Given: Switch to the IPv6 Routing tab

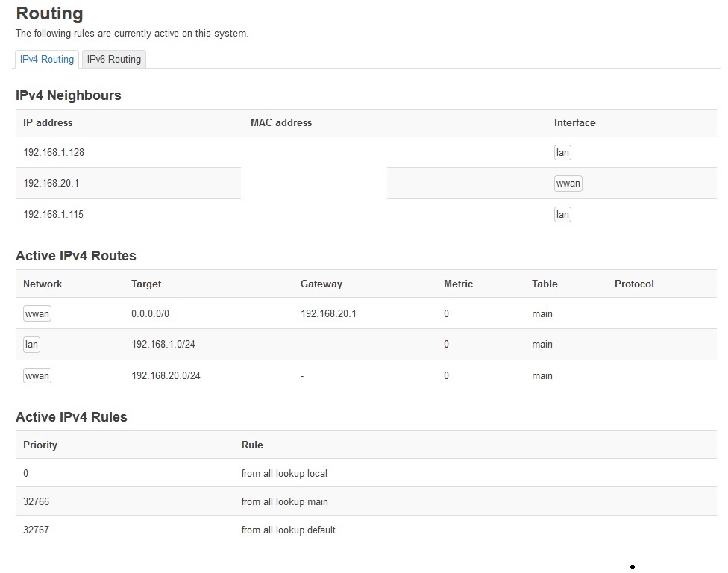Looking at the screenshot, I should pyautogui.click(x=113, y=59).
